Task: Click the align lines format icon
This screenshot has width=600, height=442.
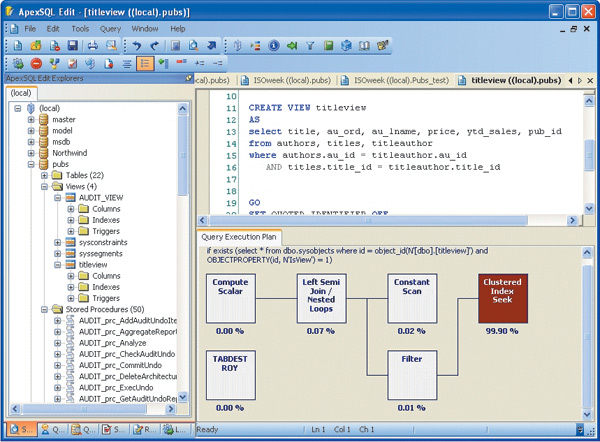Action: (127, 64)
